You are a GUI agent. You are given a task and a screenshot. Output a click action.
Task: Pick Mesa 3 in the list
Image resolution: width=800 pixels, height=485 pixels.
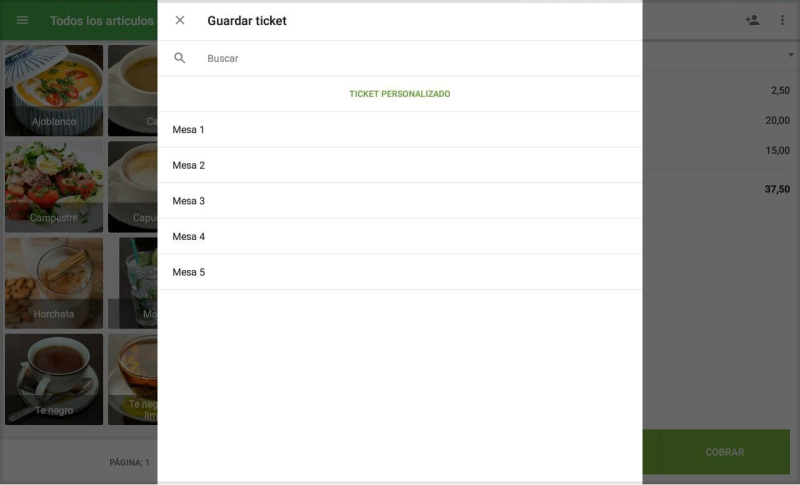(x=400, y=201)
